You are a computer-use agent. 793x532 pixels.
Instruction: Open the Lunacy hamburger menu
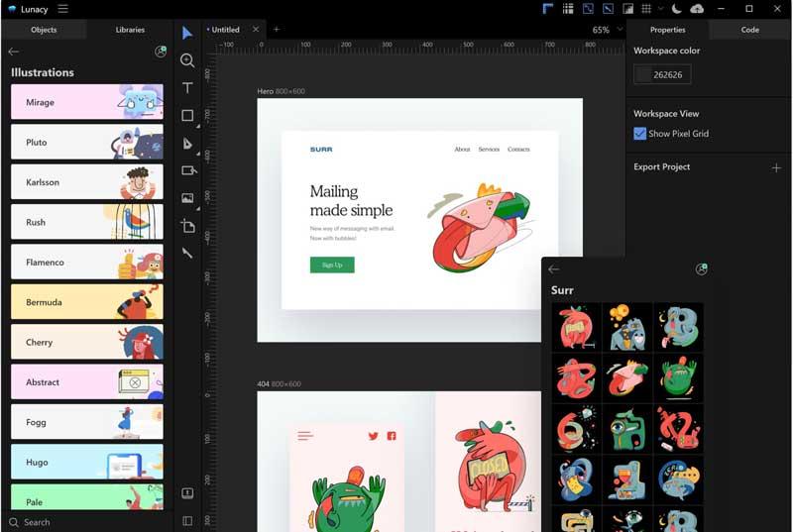(62, 9)
